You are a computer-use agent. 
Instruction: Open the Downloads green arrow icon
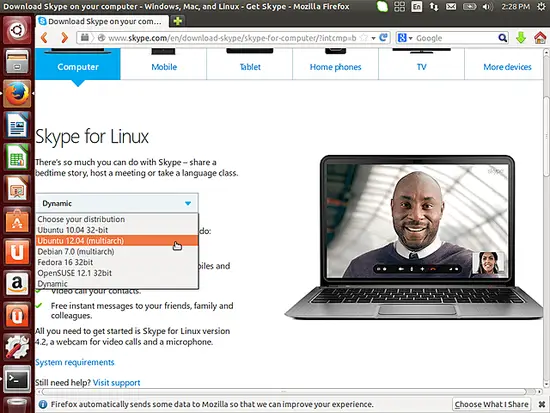521,38
